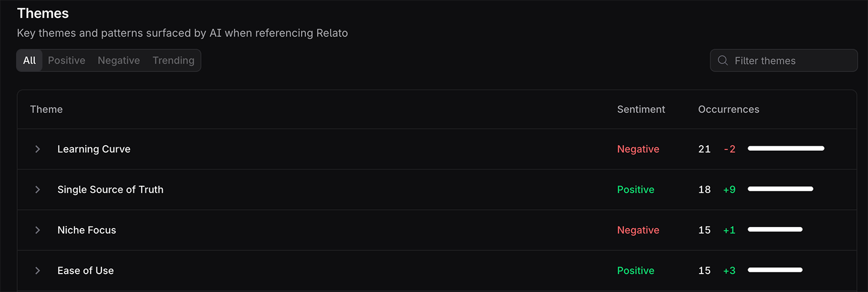Viewport: 868px width, 292px height.
Task: Click the Negative sentiment label for Niche Focus
Action: tap(638, 230)
